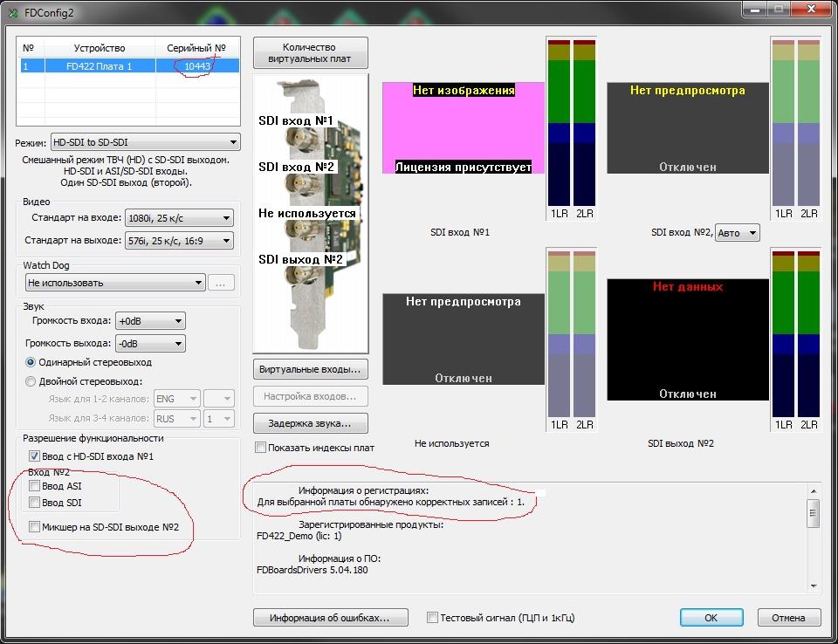This screenshot has height=644, width=838.
Task: Click the Отмена button
Action: pos(789,617)
